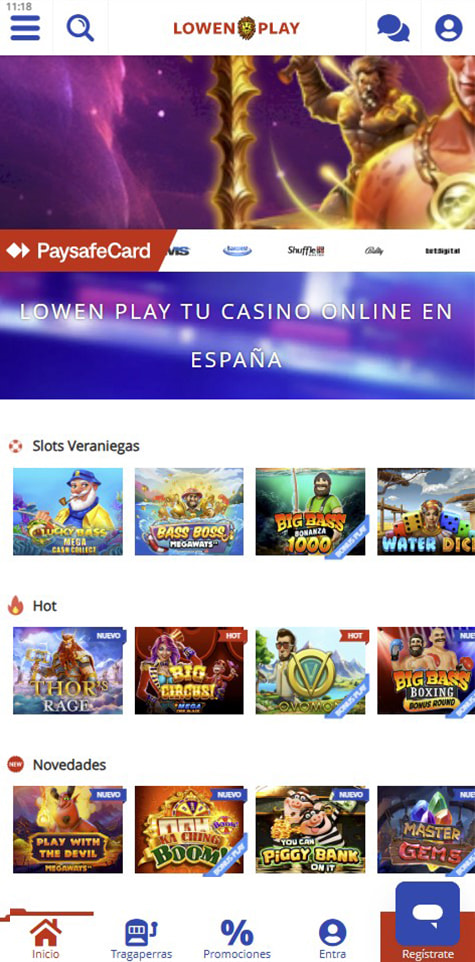Open the hamburger menu icon
This screenshot has width=475, height=962.
25,28
